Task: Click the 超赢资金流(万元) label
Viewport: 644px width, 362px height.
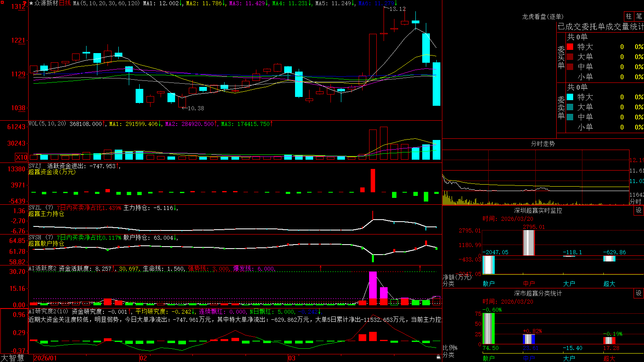Action: pos(52,172)
